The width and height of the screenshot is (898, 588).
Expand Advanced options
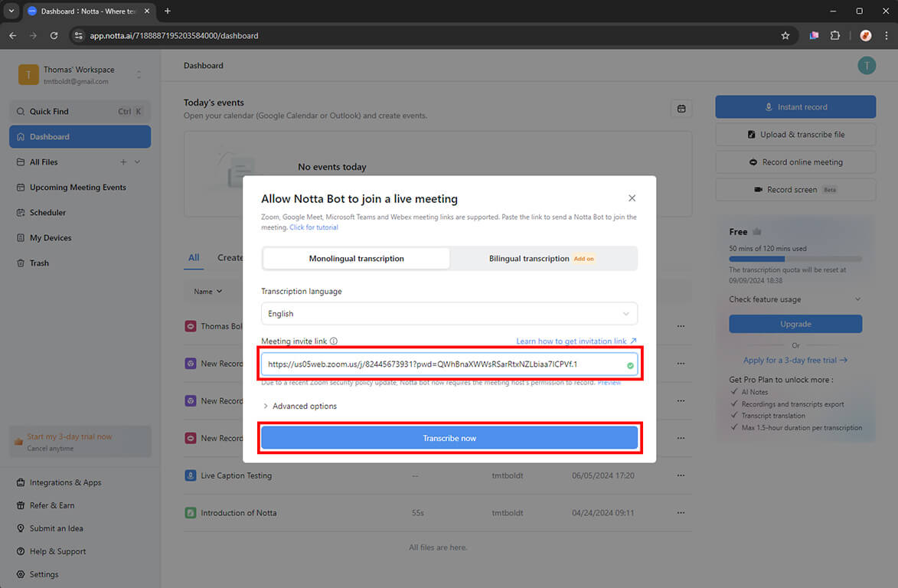pos(299,406)
